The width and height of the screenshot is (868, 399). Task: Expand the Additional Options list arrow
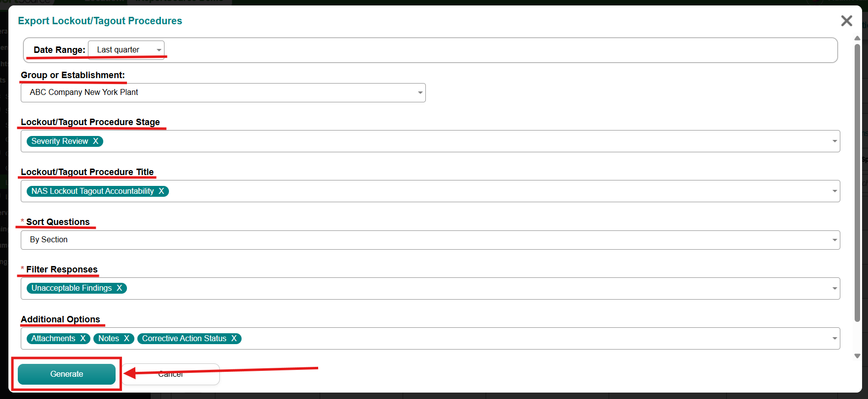click(834, 339)
